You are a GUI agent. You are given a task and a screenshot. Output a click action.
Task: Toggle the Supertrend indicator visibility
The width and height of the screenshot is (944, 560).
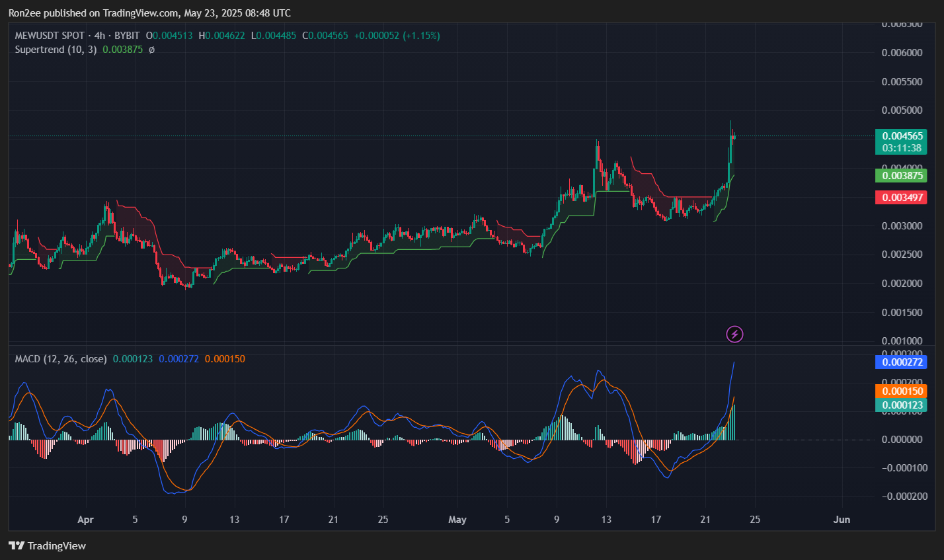click(x=57, y=49)
